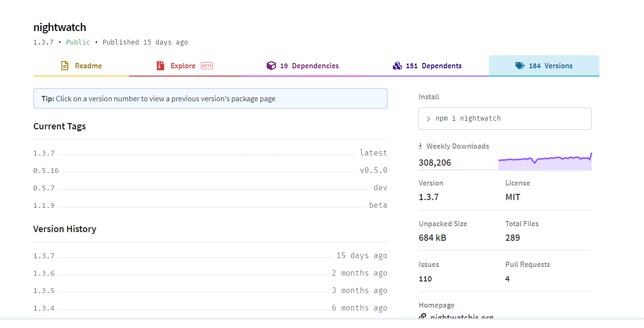
Task: Click the v0.5.0 tag label
Action: pyautogui.click(x=373, y=170)
